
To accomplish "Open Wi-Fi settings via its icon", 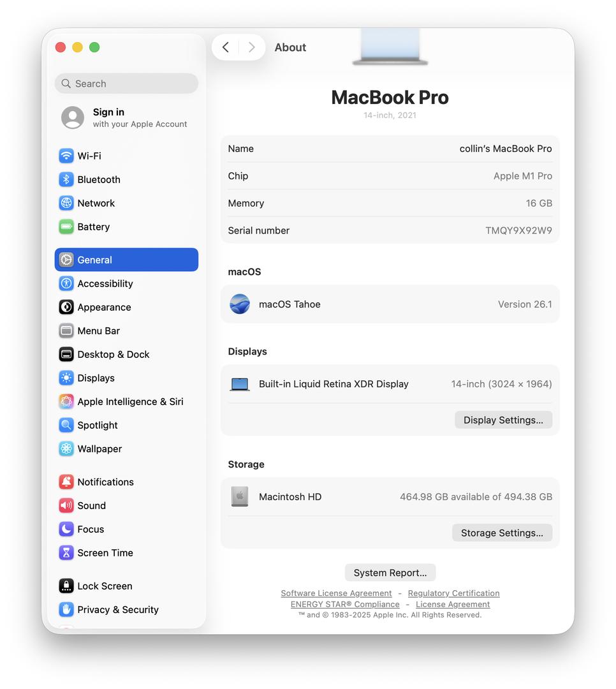I will (x=66, y=156).
